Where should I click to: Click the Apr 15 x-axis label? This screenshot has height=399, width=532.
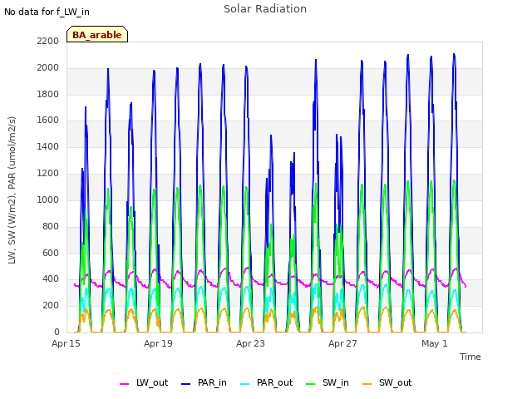click(66, 343)
